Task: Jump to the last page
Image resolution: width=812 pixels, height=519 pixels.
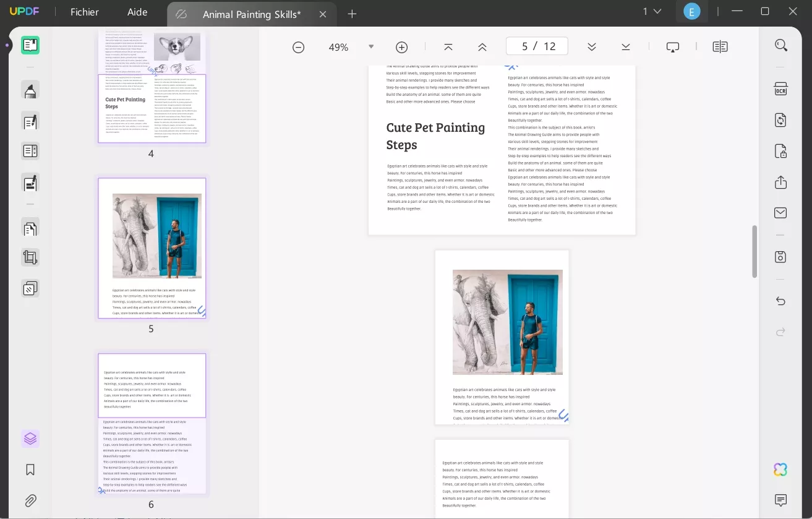Action: (626, 47)
